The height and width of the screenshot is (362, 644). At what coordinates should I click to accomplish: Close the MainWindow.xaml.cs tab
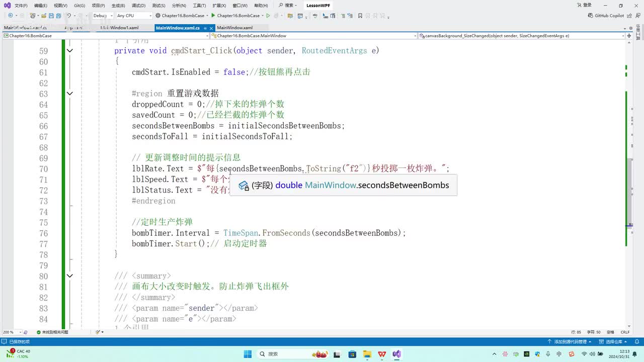211,28
